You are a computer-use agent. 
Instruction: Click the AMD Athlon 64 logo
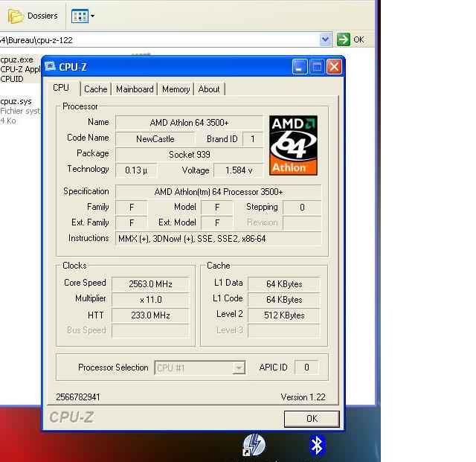[293, 145]
